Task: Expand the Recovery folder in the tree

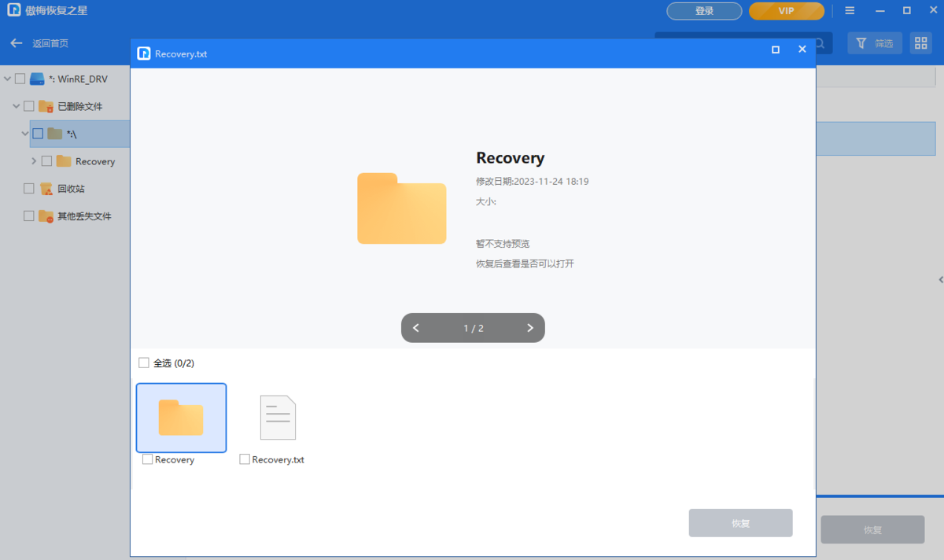Action: (34, 160)
